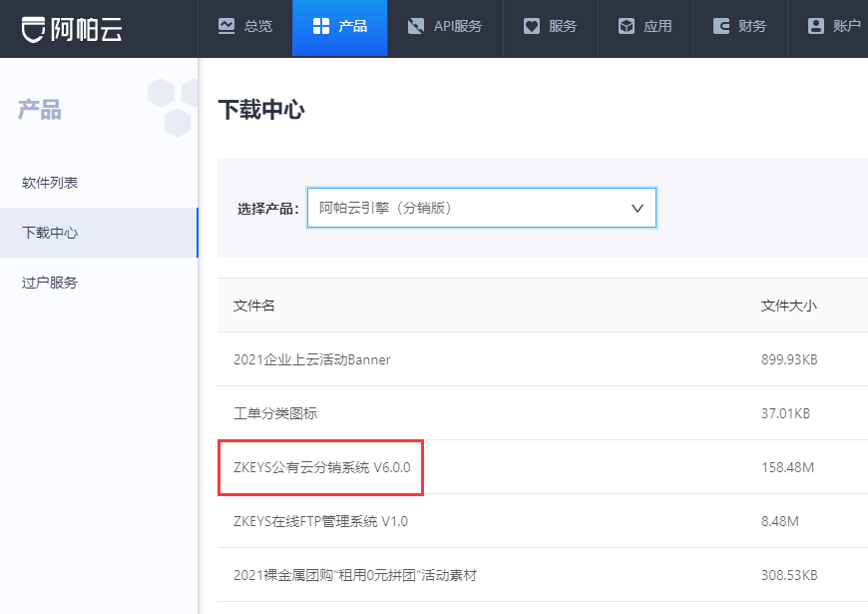Select 过户服务 in the sidebar
Image resolution: width=868 pixels, height=614 pixels.
99,283
